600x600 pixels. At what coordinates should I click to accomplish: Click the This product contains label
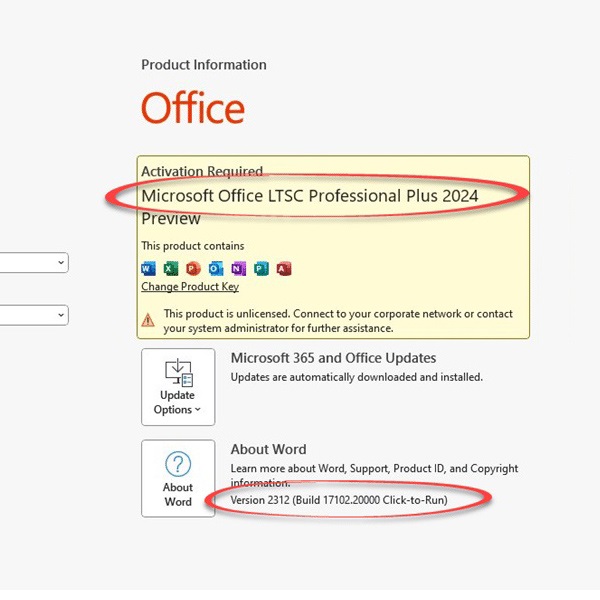(x=192, y=246)
